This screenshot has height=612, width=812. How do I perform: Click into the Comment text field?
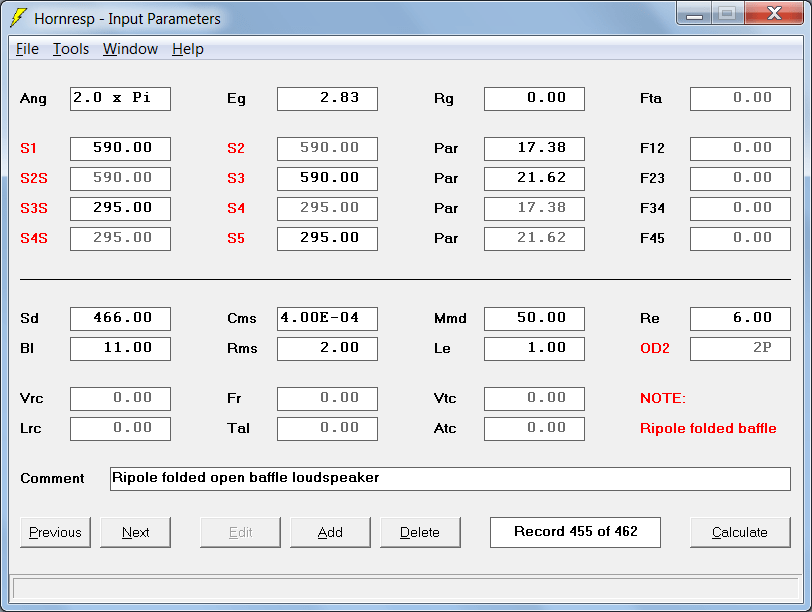click(451, 479)
